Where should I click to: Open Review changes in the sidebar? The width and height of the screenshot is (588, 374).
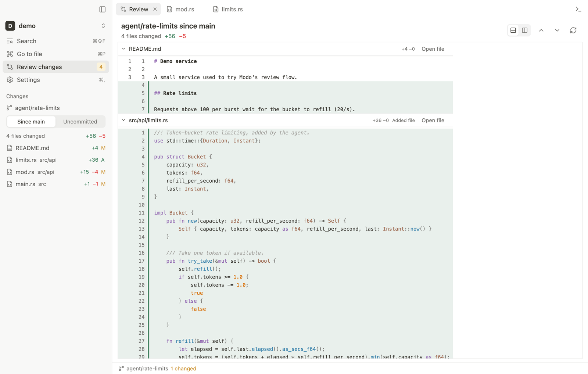pos(56,67)
